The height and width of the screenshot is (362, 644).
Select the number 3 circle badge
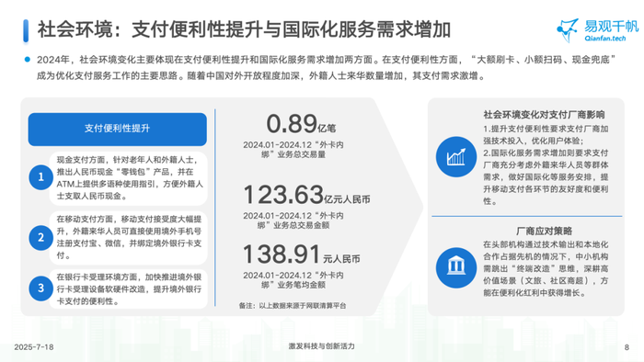(x=41, y=288)
